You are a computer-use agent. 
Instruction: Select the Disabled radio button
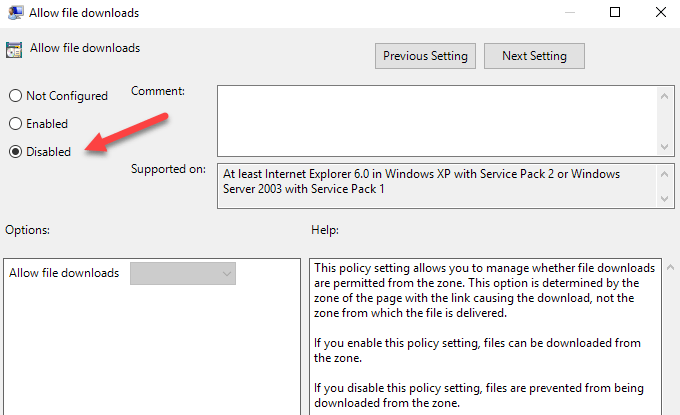(15, 152)
